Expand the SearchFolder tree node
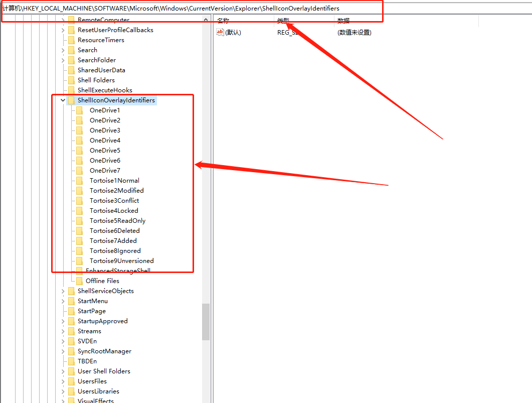This screenshot has height=403, width=532. click(x=63, y=60)
